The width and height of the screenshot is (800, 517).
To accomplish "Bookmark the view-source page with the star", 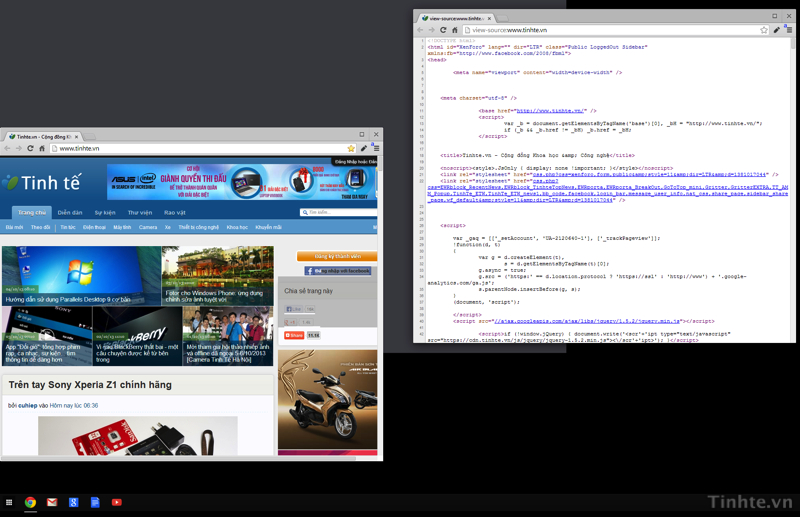I will pyautogui.click(x=764, y=30).
